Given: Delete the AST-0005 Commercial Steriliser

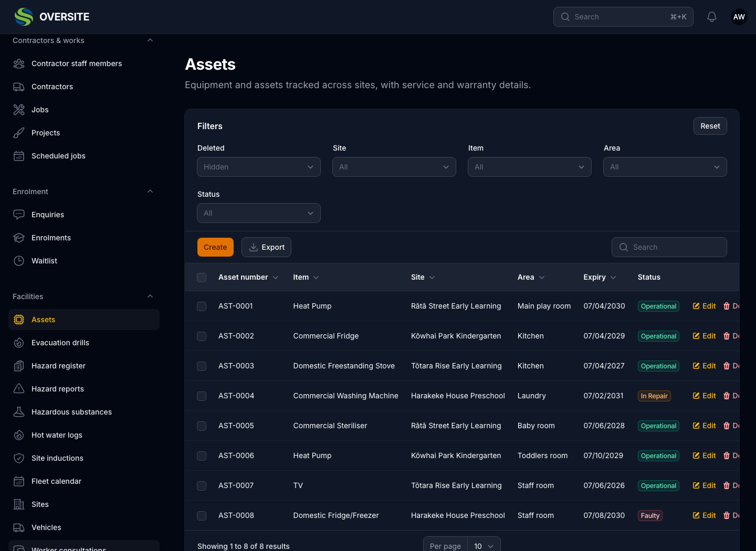Looking at the screenshot, I should coord(731,426).
